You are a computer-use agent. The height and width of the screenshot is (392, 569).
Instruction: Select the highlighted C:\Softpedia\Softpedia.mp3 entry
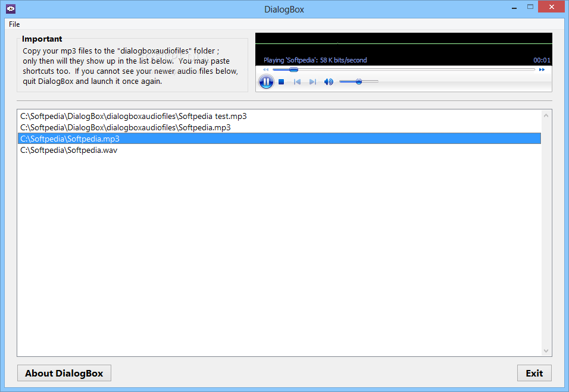coord(279,139)
